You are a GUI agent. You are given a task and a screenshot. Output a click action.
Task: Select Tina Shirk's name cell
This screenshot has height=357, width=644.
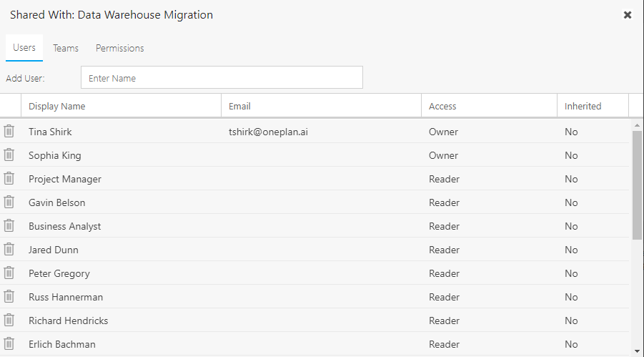point(122,132)
